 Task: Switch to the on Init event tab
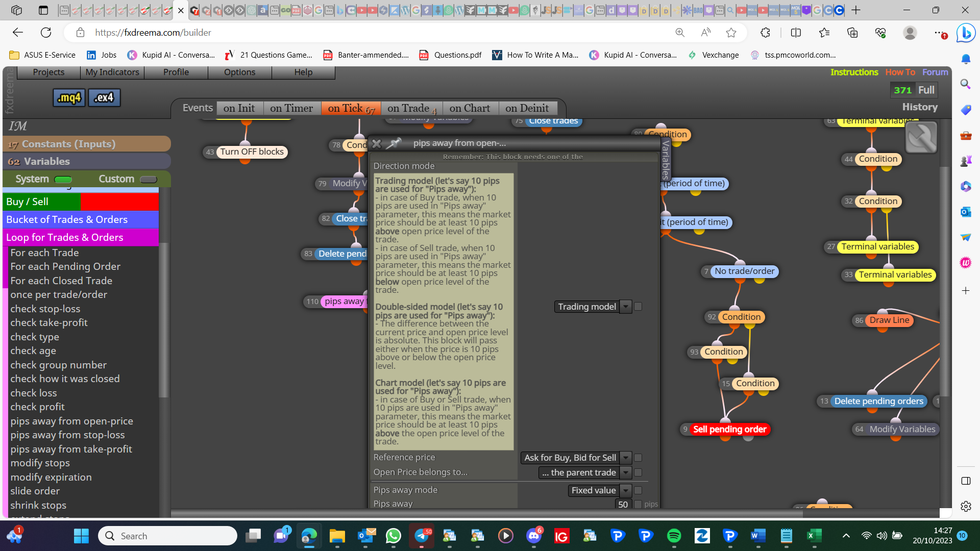[239, 108]
